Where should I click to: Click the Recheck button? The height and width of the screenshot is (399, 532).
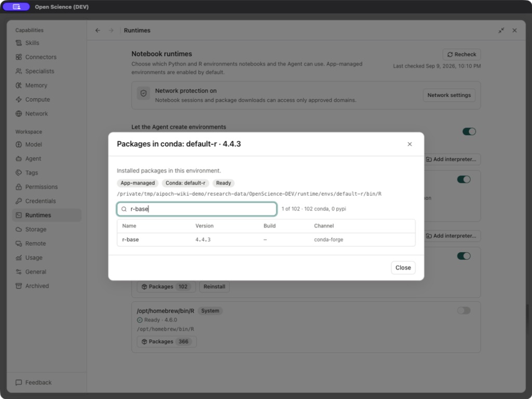tap(461, 54)
